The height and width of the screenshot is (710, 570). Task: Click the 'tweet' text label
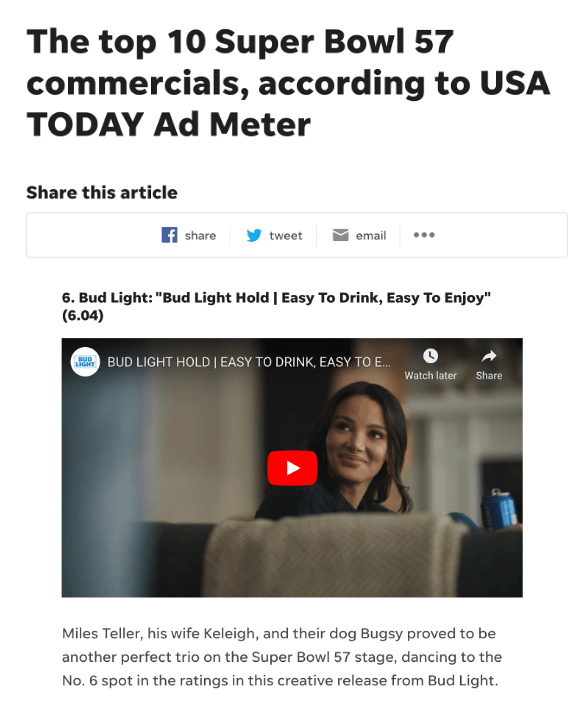coord(285,235)
